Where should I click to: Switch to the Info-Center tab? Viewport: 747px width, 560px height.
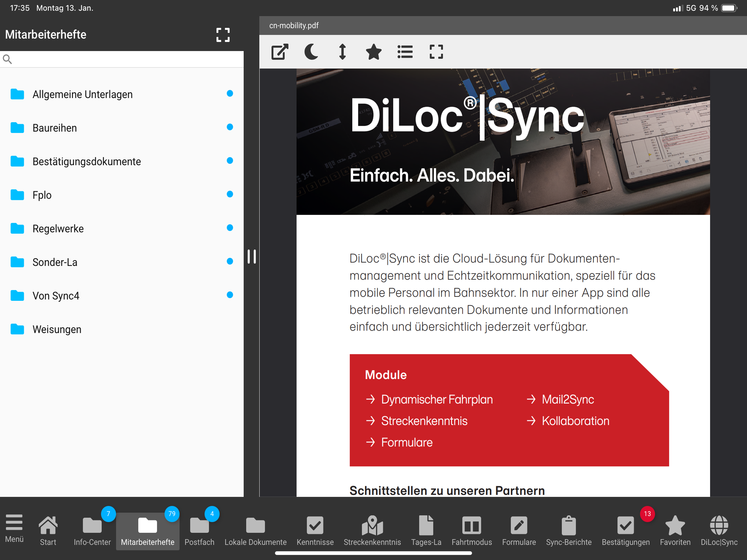[x=92, y=531]
